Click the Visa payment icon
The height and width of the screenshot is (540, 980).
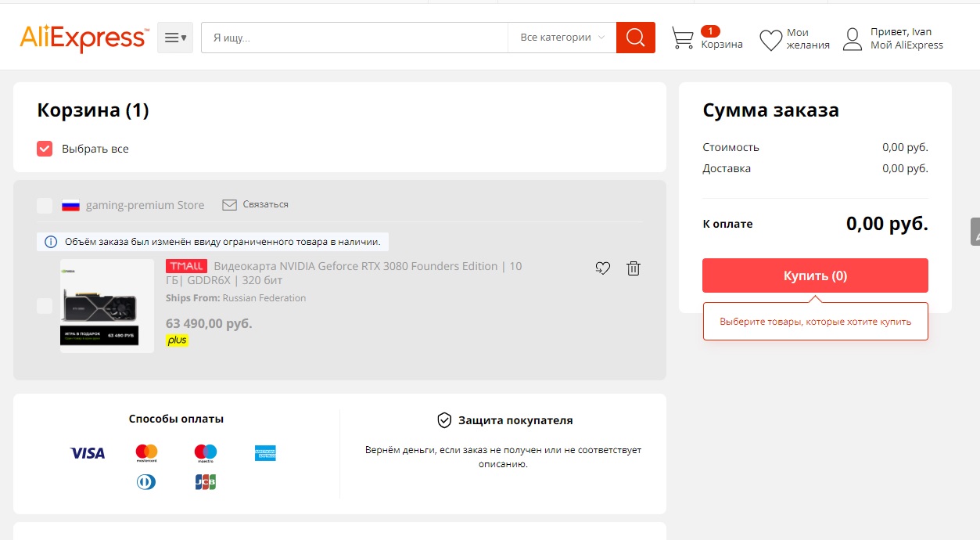tap(88, 453)
